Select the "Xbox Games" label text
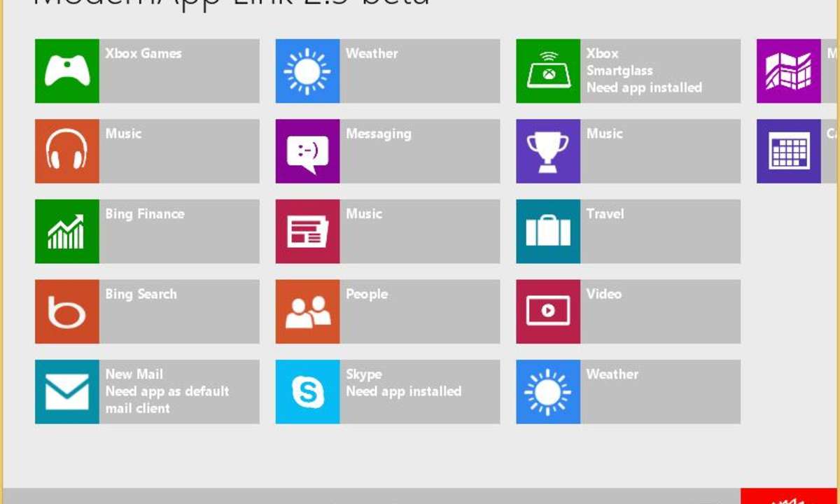This screenshot has width=840, height=504. click(x=143, y=53)
